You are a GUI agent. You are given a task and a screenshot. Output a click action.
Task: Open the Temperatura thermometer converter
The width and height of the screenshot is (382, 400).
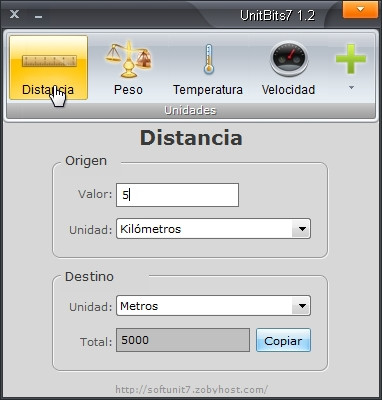[208, 68]
